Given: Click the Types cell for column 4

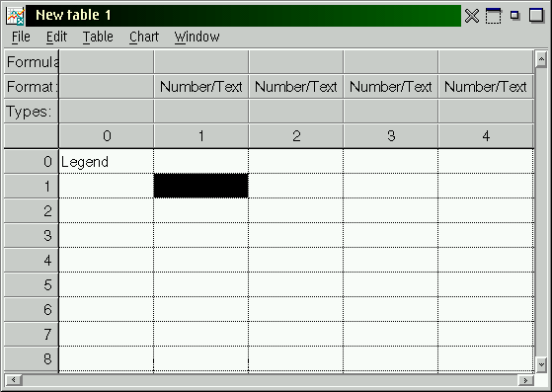Looking at the screenshot, I should [486, 112].
